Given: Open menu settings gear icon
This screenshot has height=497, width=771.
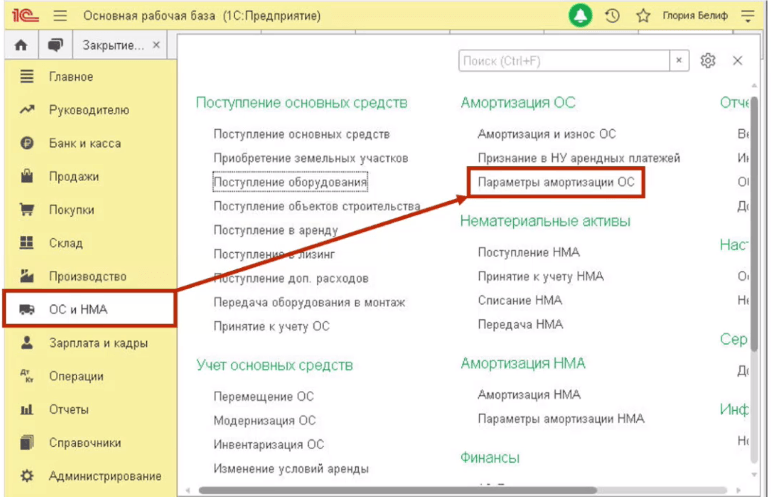Looking at the screenshot, I should pyautogui.click(x=708, y=61).
